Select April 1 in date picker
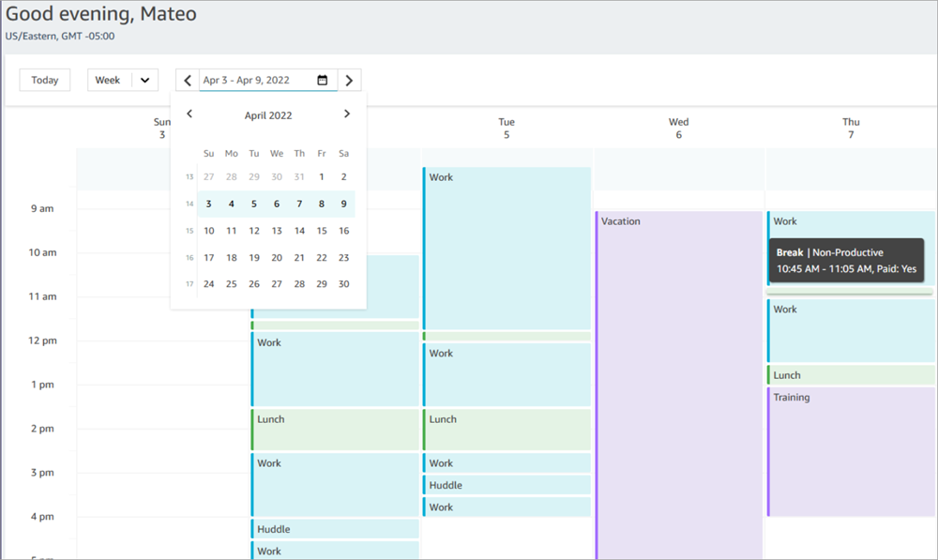This screenshot has height=560, width=938. click(321, 176)
